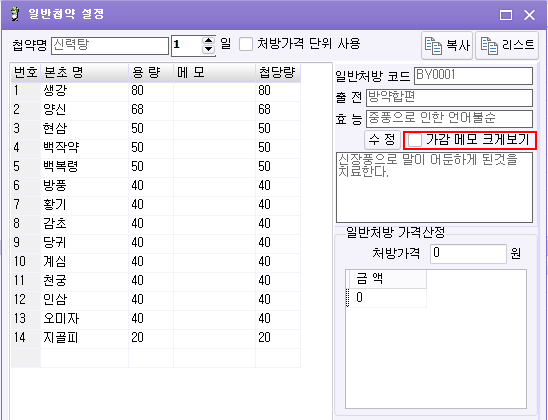The height and width of the screenshot is (420, 548).
Task: Select the 첩약명 input field
Action: pos(110,46)
